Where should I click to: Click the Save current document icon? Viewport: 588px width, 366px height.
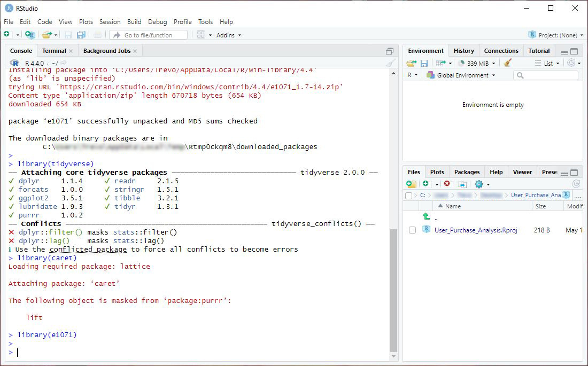pyautogui.click(x=68, y=35)
